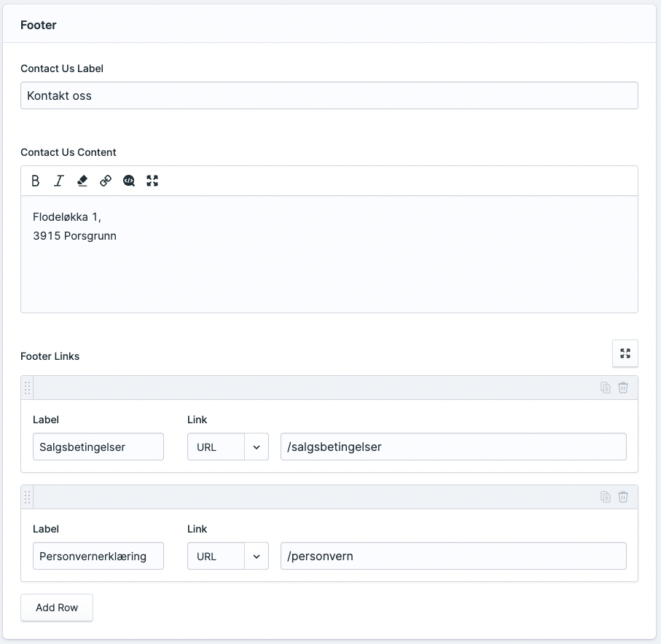
Task: Duplicate the Personvernerklæring row
Action: 605,497
